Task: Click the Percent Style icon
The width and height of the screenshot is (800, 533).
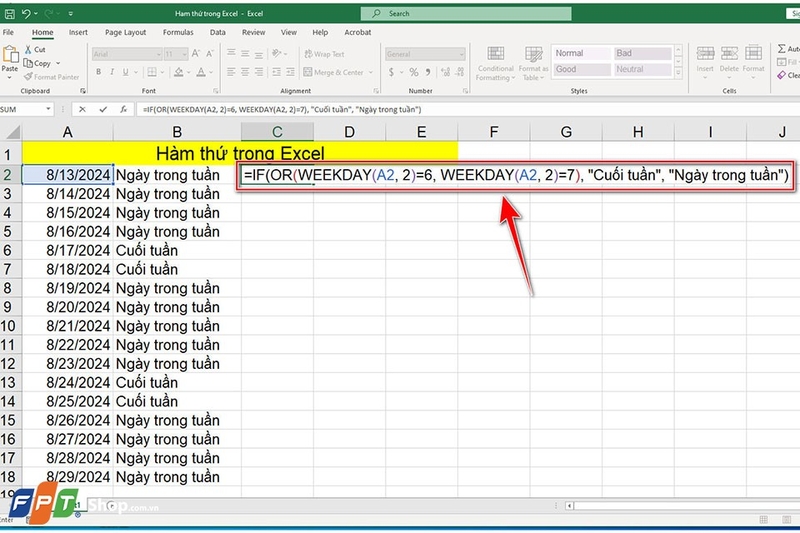Action: [x=414, y=72]
